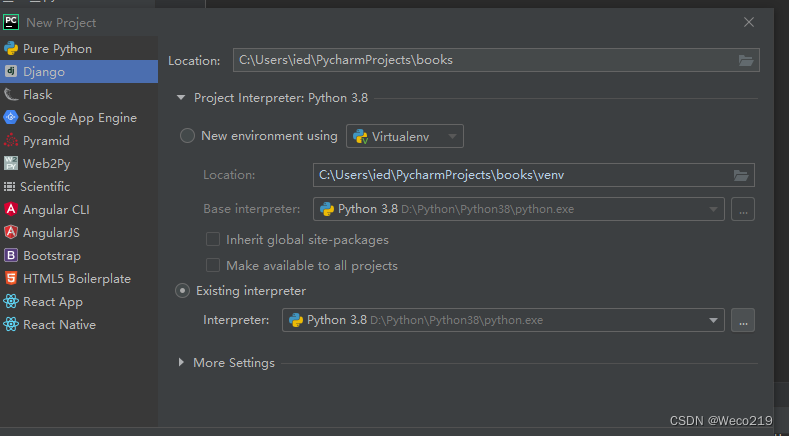Viewport: 789px width, 436px height.
Task: Select the Pyramid project icon
Action: point(11,141)
